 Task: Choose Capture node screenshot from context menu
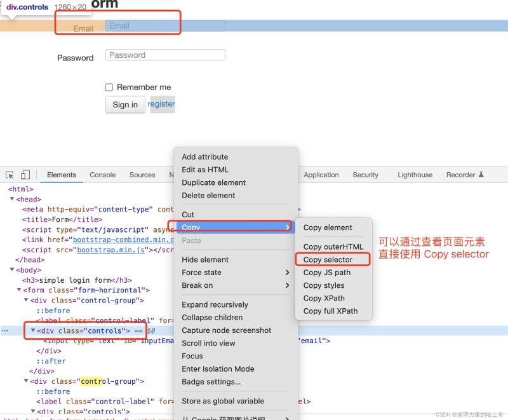(x=226, y=330)
